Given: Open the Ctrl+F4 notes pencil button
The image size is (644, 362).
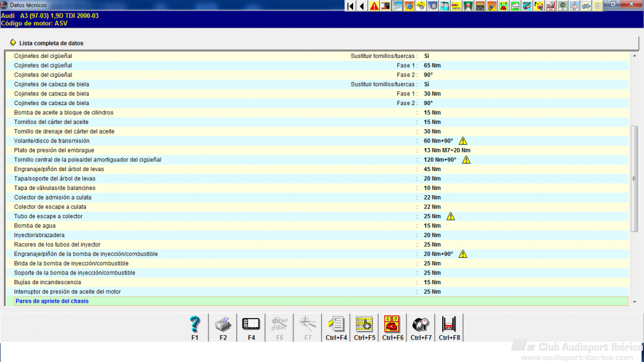Looking at the screenshot, I should tap(336, 328).
